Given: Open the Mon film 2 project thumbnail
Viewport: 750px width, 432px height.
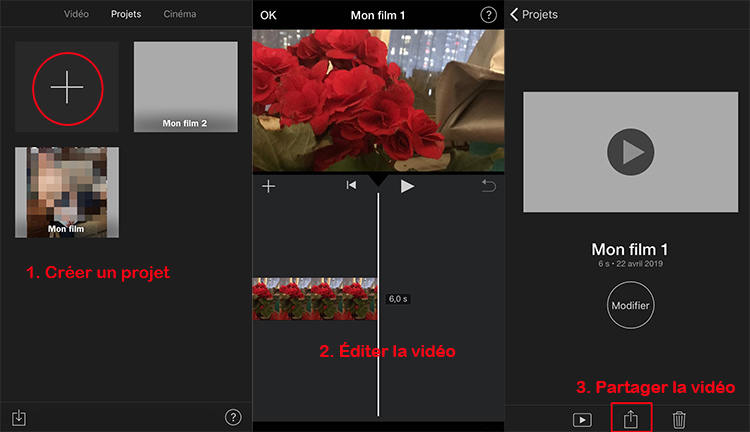Looking at the screenshot, I should pyautogui.click(x=186, y=87).
